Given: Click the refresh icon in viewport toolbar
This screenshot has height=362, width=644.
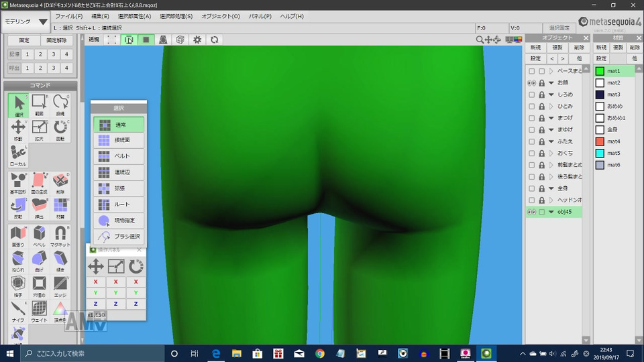Looking at the screenshot, I should (x=215, y=40).
